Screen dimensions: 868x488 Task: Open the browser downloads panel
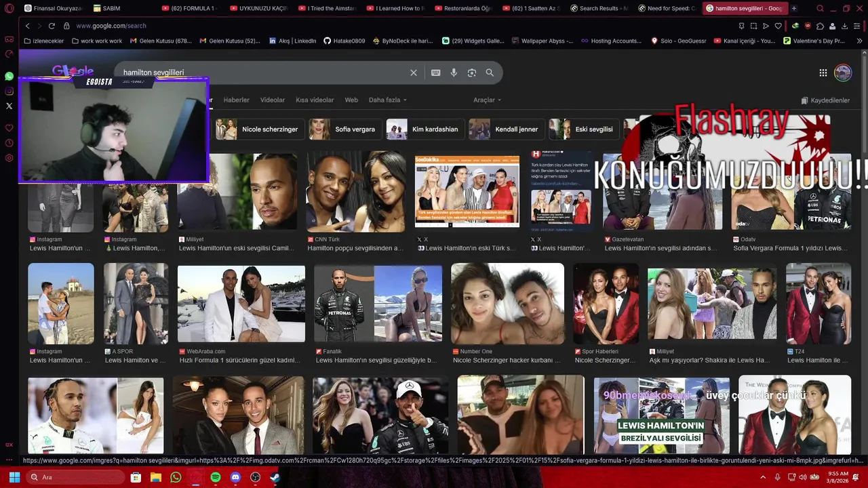844,26
